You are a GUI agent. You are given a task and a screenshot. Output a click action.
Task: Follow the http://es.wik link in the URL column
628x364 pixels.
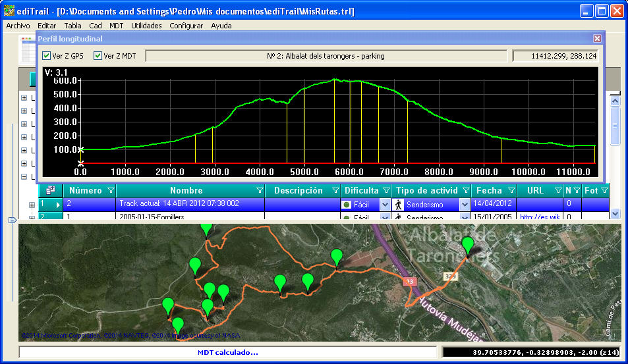[540, 217]
